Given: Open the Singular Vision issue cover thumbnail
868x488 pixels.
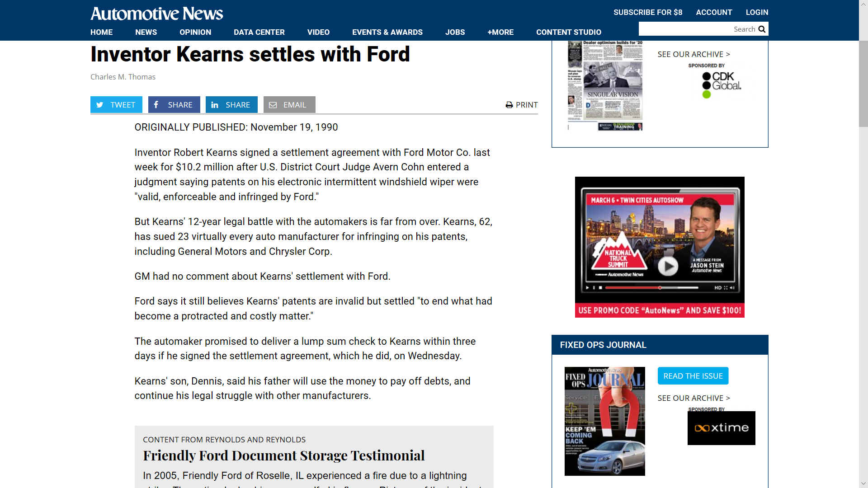Looking at the screenshot, I should click(x=605, y=86).
